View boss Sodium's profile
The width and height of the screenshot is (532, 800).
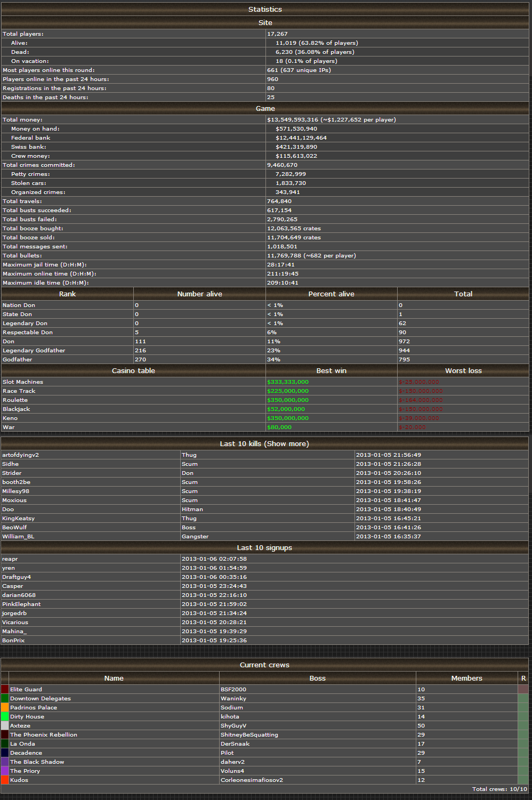[232, 707]
